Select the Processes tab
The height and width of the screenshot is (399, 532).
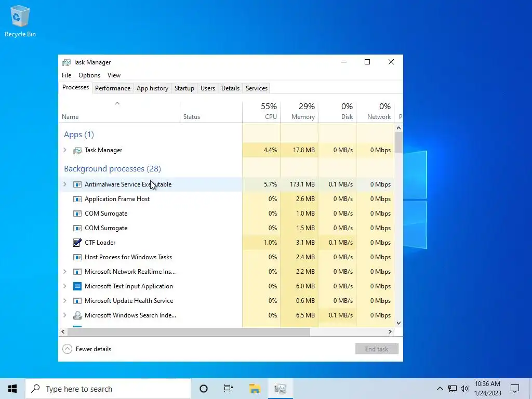point(75,87)
